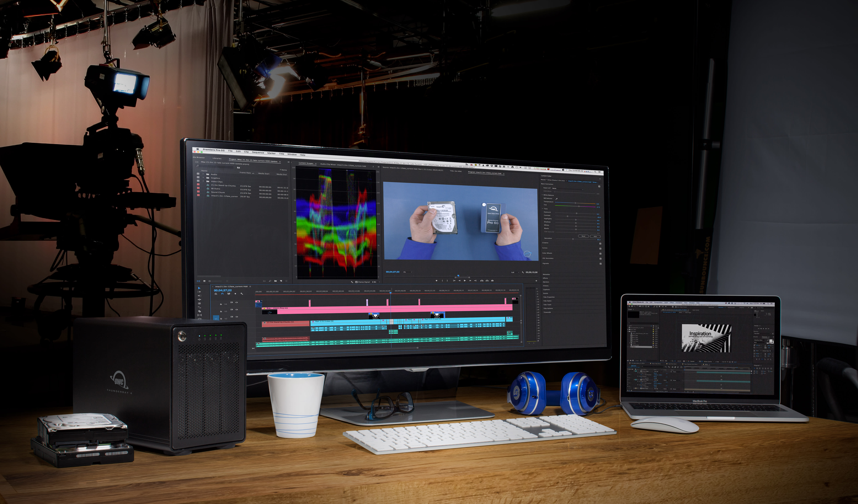Open the Window menu

(x=292, y=154)
